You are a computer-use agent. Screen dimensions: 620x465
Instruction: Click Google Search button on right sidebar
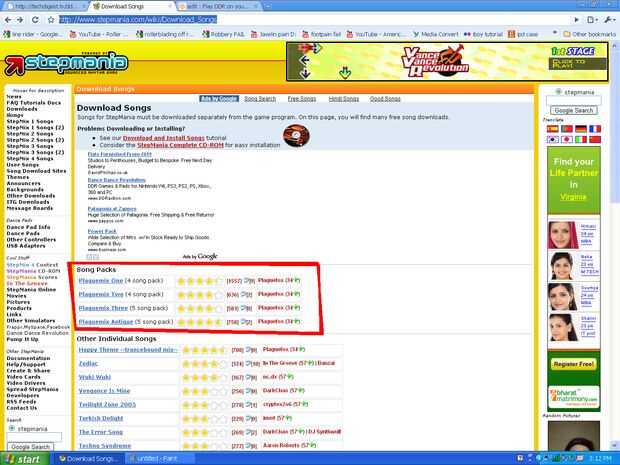click(574, 111)
